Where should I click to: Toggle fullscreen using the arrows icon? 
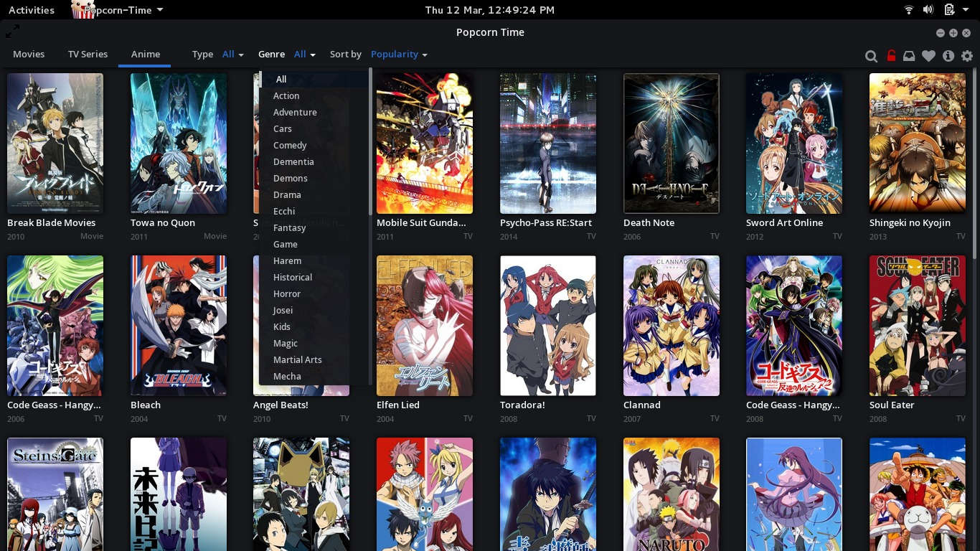click(x=12, y=32)
